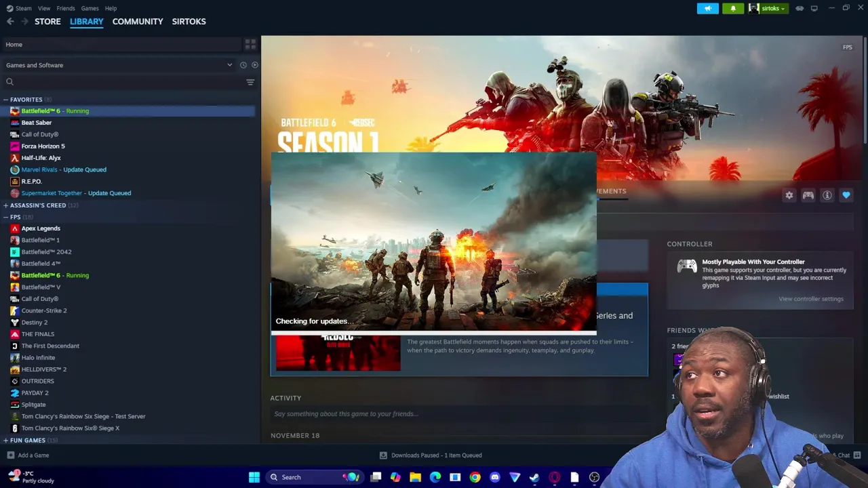Toggle sort by recent clock icon
This screenshot has height=488, width=868.
pyautogui.click(x=243, y=65)
